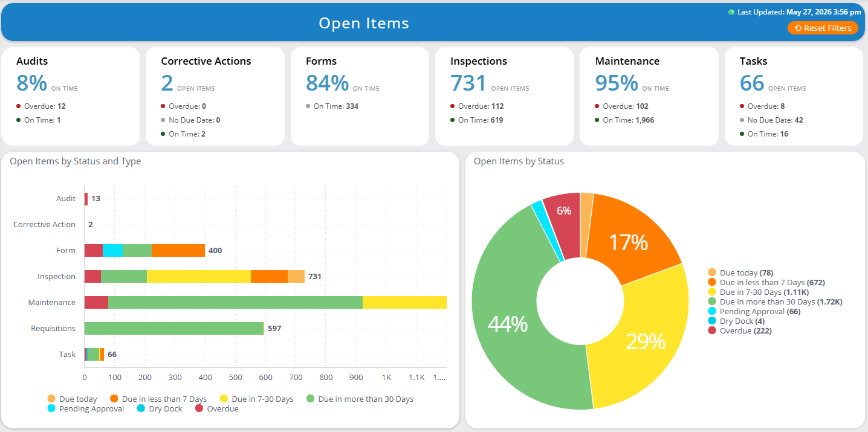Toggle Due today (78) in donut legend
The height and width of the screenshot is (432, 868).
[x=740, y=272]
